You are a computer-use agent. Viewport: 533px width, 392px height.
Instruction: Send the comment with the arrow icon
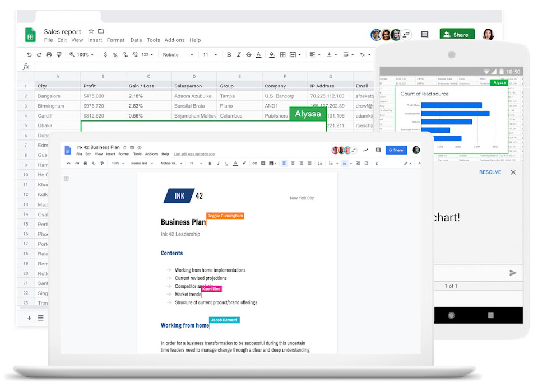click(512, 273)
